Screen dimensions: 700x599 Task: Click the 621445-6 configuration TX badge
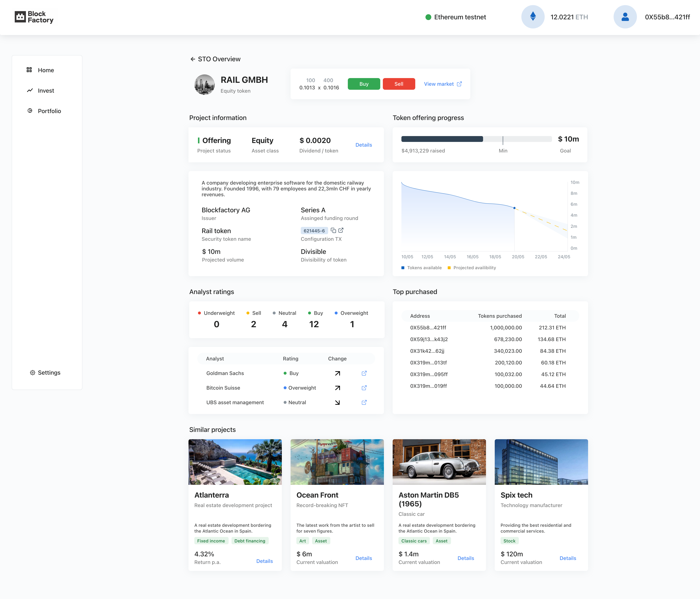[314, 231]
